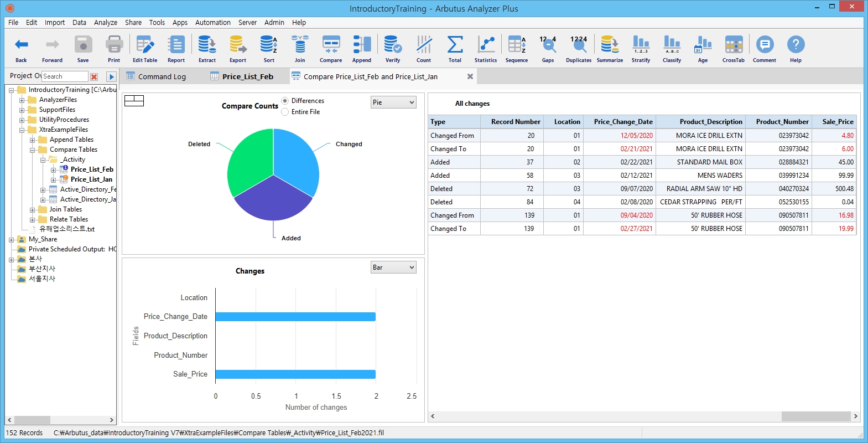Run the Total sigma icon

point(455,44)
